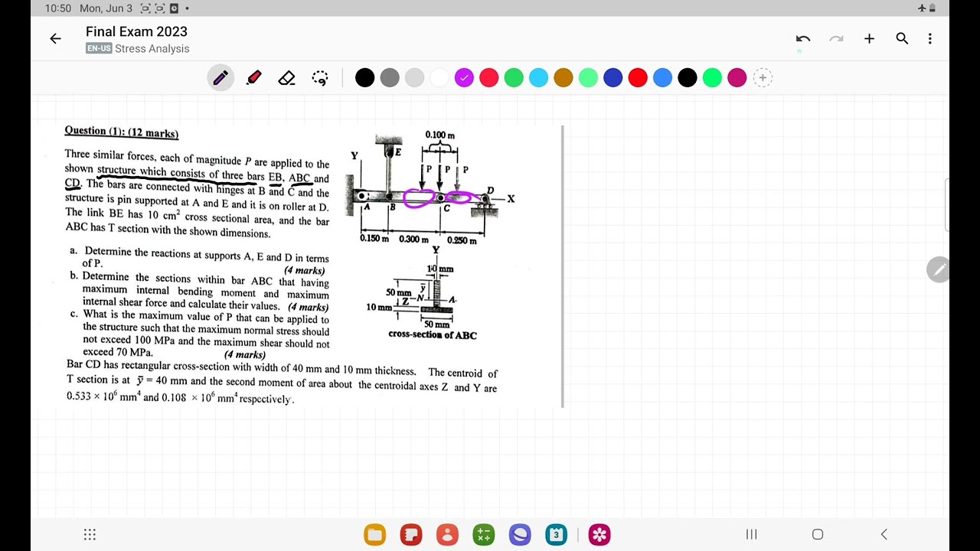
Task: Tap the clock reading 10:50
Action: pos(58,8)
